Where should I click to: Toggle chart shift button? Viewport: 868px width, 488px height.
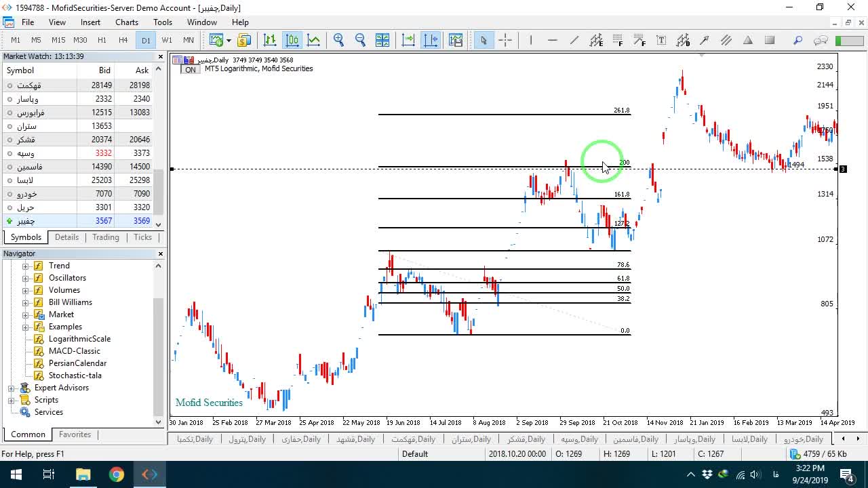coord(431,40)
